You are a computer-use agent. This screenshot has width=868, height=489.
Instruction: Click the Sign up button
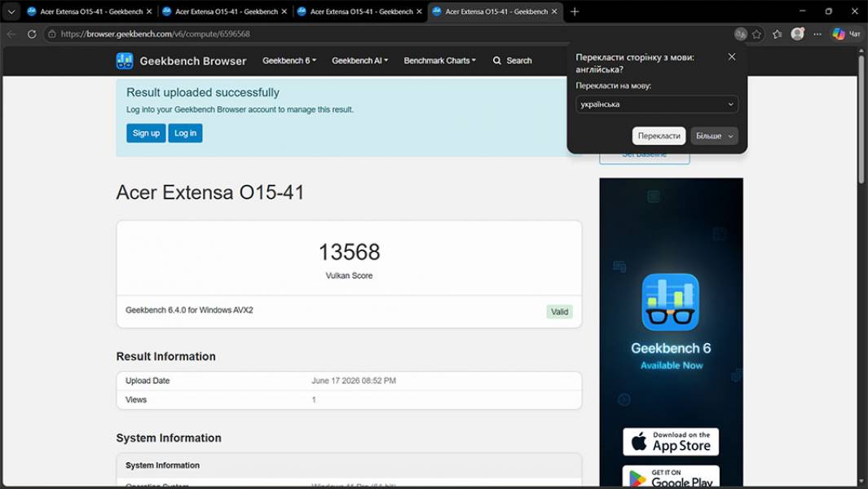(x=146, y=133)
